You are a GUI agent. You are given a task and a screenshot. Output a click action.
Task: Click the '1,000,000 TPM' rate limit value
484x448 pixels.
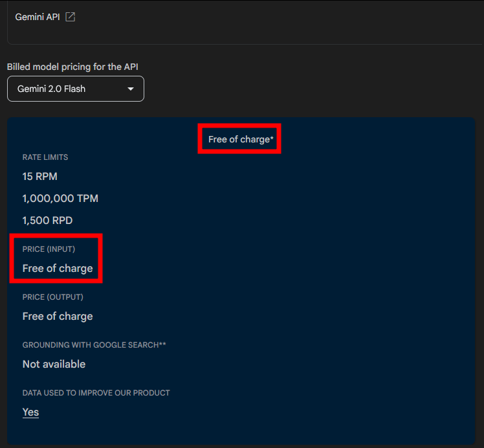pos(60,199)
